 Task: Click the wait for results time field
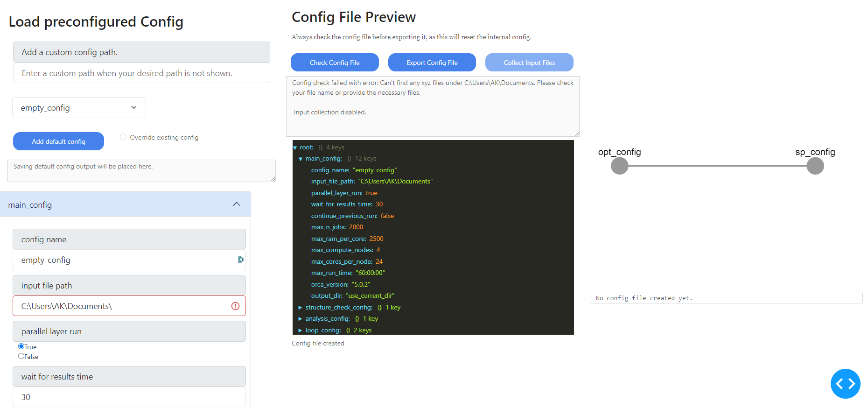click(129, 397)
